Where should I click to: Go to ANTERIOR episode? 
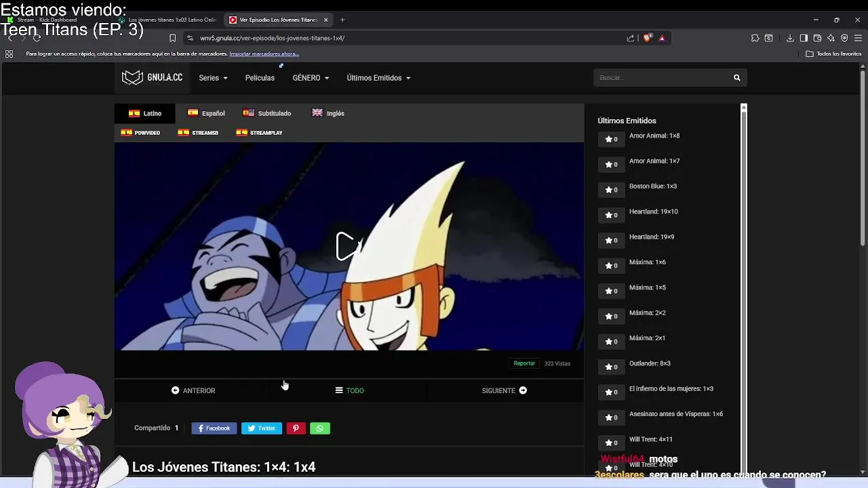point(193,390)
